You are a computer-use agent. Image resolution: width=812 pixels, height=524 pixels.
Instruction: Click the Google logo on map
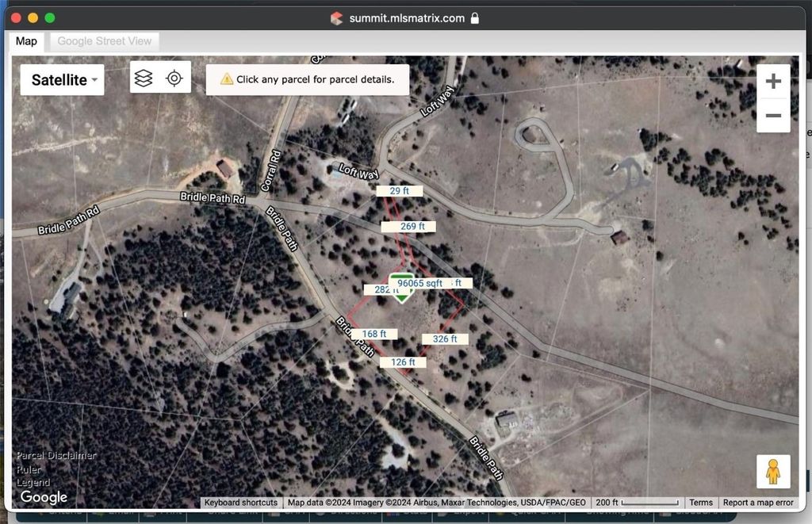pyautogui.click(x=44, y=497)
